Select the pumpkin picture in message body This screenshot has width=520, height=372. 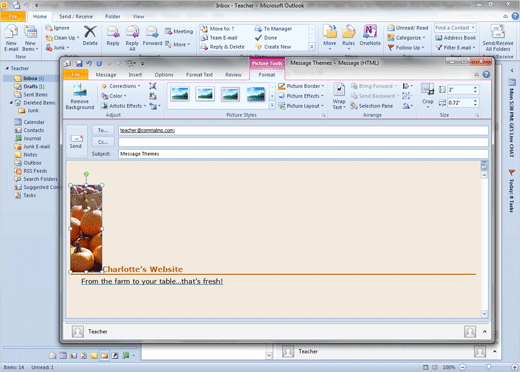86,228
